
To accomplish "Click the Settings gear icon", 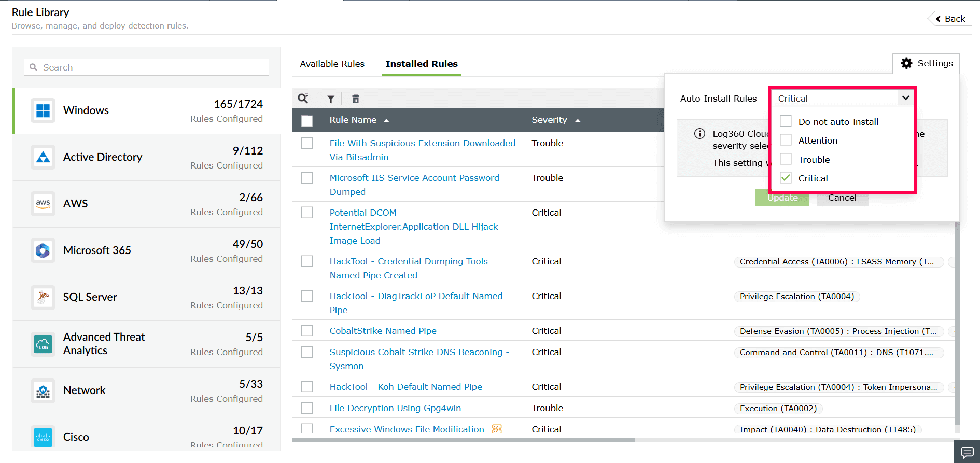I will click(906, 63).
